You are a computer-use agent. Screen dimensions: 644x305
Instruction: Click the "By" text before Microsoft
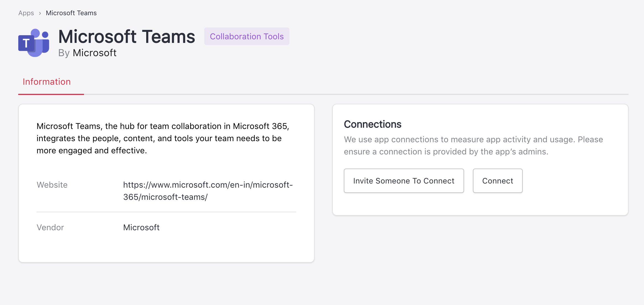[x=64, y=53]
